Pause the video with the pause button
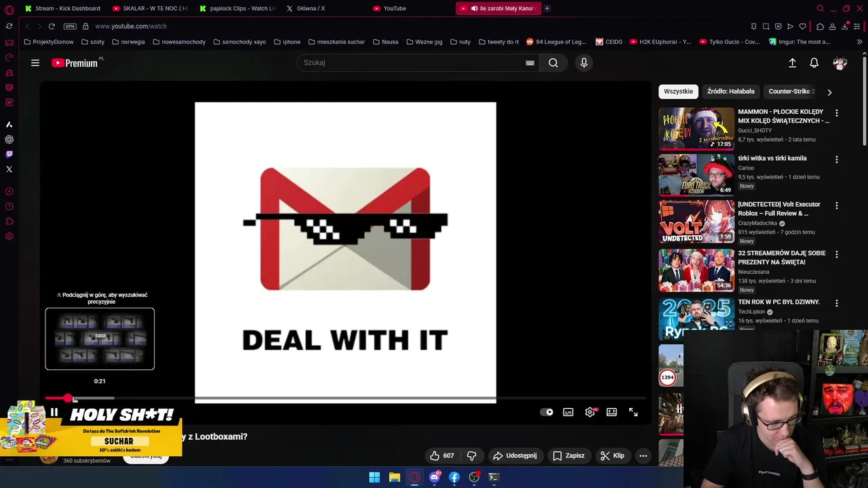868x488 pixels. [54, 411]
